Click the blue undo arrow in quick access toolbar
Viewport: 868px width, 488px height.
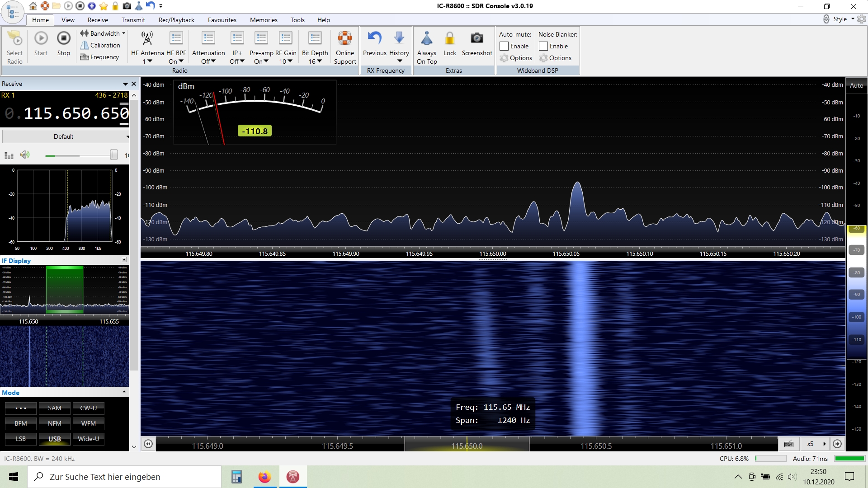coord(151,6)
